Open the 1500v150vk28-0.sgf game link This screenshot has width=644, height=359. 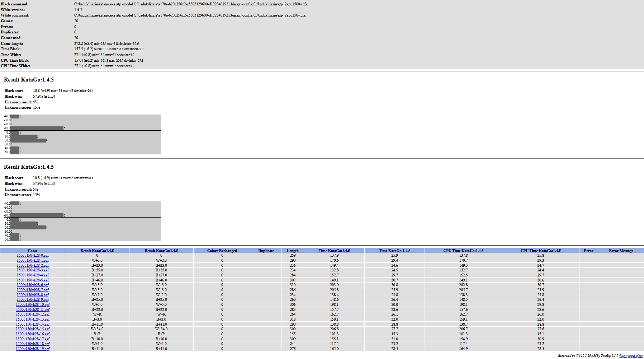[33, 256]
